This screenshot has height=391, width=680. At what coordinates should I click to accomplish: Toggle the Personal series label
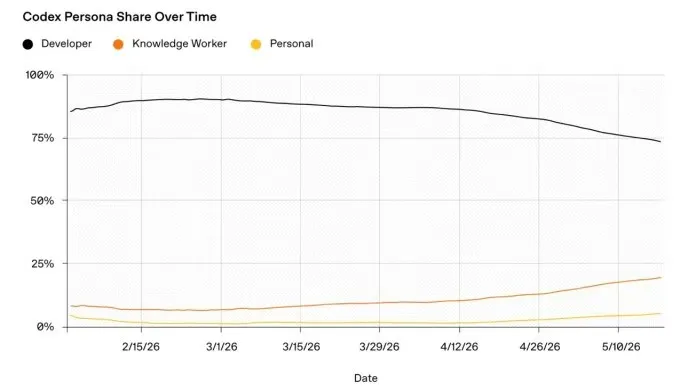click(291, 44)
